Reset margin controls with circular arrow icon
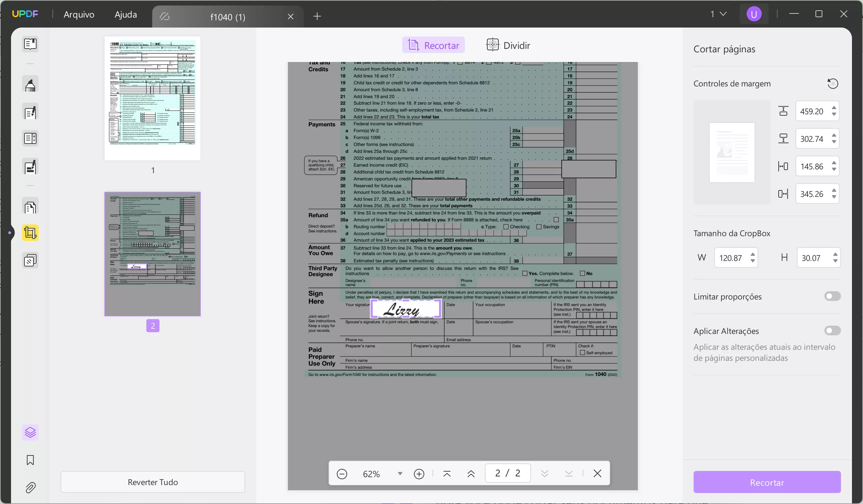This screenshot has height=504, width=863. tap(833, 84)
